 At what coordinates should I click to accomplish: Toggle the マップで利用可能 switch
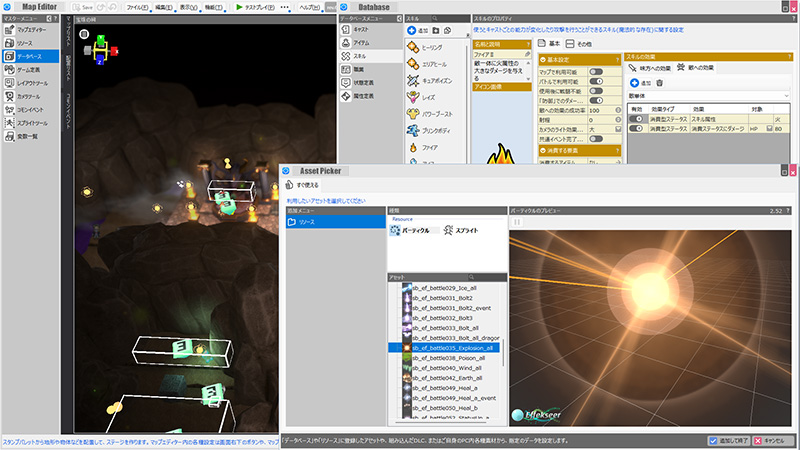pyautogui.click(x=595, y=72)
